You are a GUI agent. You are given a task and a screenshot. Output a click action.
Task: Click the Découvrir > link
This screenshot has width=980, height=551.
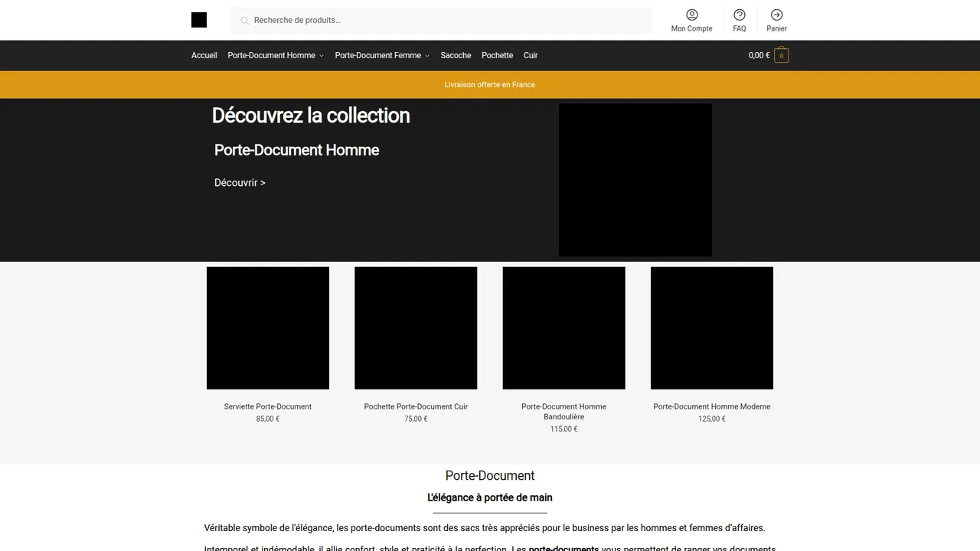[240, 183]
